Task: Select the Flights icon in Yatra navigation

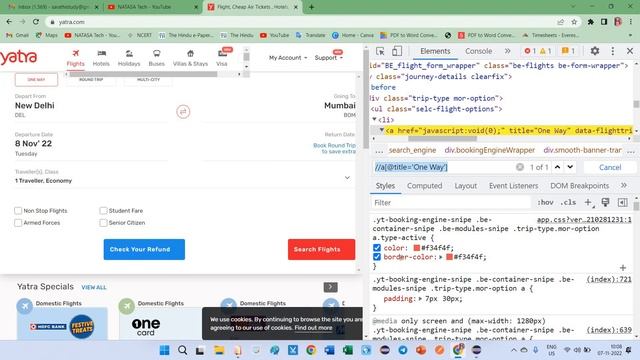Action: tap(75, 53)
